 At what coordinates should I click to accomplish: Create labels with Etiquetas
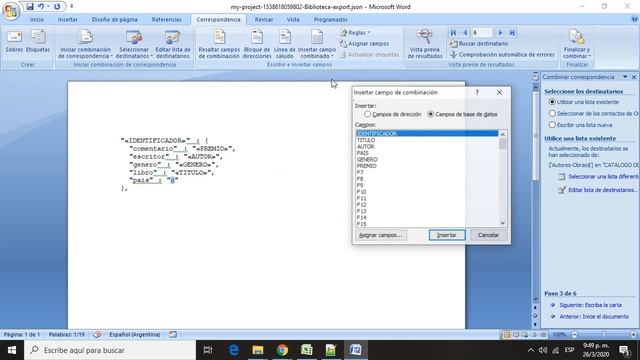(38, 42)
